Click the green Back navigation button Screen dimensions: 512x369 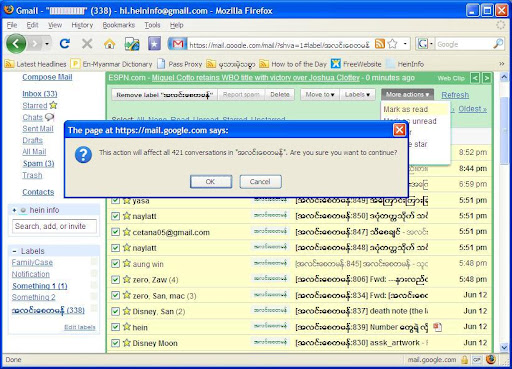(16, 43)
